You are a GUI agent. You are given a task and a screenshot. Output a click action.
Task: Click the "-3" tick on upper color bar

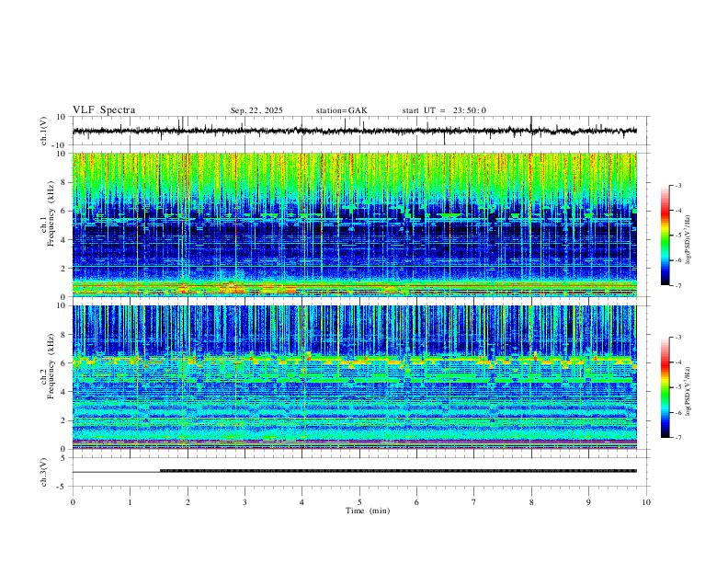678,185
